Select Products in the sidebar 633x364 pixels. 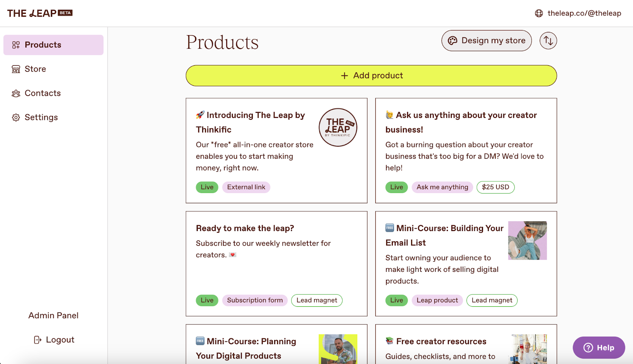pos(53,45)
